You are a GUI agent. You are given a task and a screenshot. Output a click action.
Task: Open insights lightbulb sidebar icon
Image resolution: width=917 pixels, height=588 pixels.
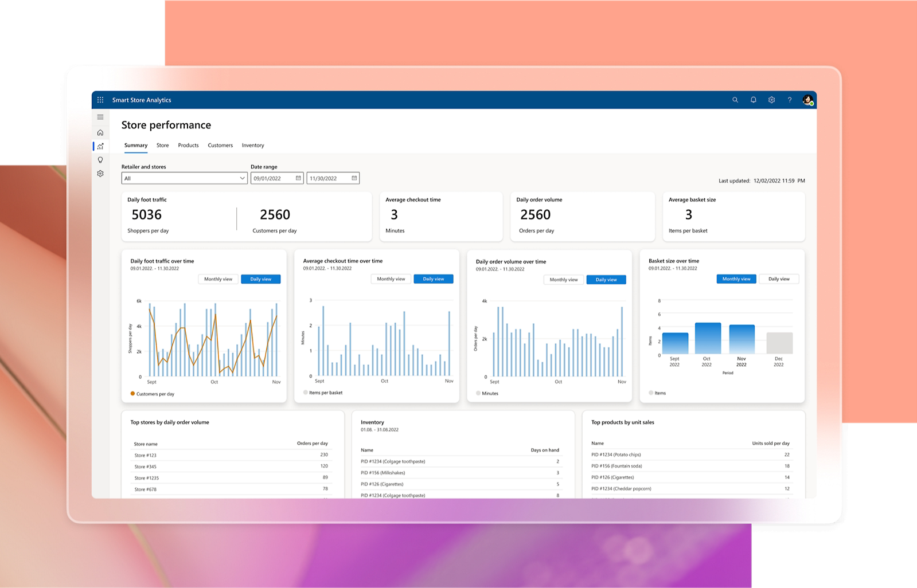tap(100, 160)
